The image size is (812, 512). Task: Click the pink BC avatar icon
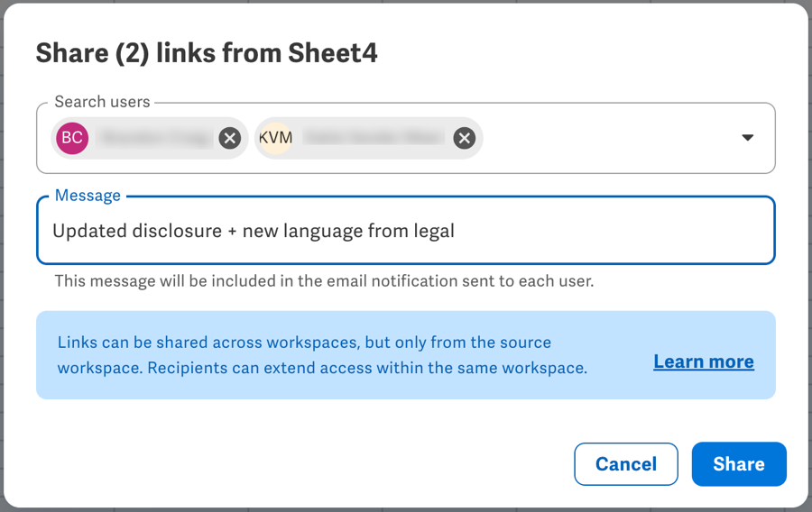[x=72, y=138]
